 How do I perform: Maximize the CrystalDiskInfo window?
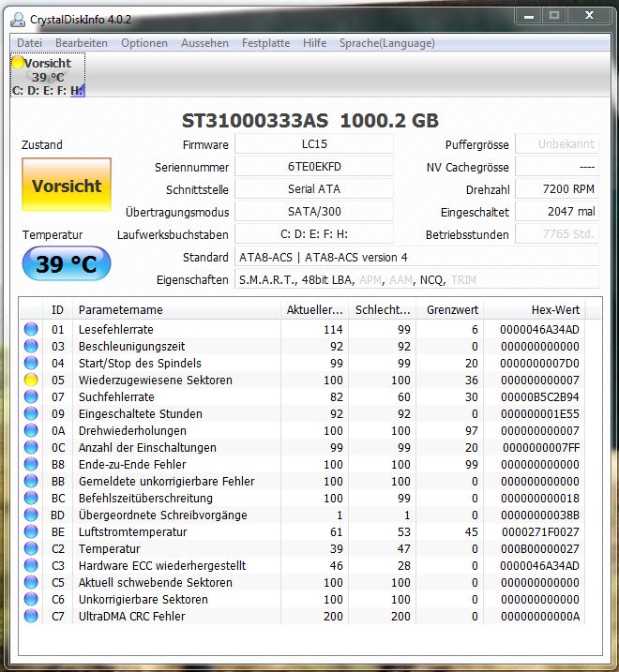coord(554,16)
